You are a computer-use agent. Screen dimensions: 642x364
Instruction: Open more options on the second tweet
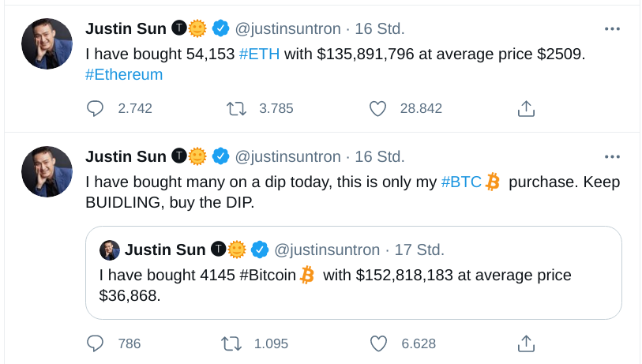612,156
